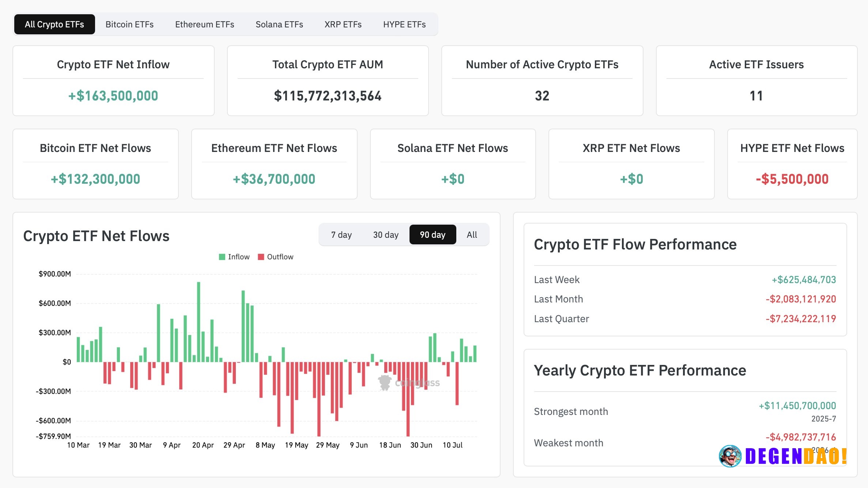Click the Crypto ETF Net Flows chart title
Image resolution: width=868 pixels, height=488 pixels.
(x=96, y=236)
